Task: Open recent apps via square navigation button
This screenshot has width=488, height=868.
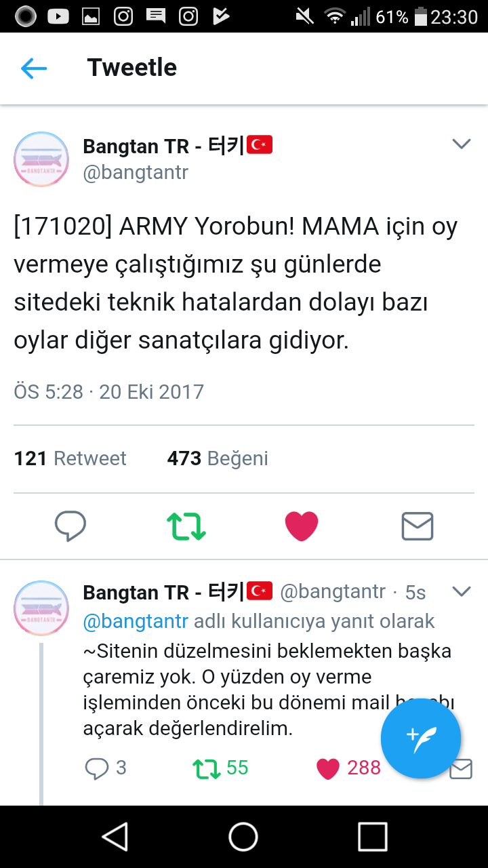Action: coord(372,837)
